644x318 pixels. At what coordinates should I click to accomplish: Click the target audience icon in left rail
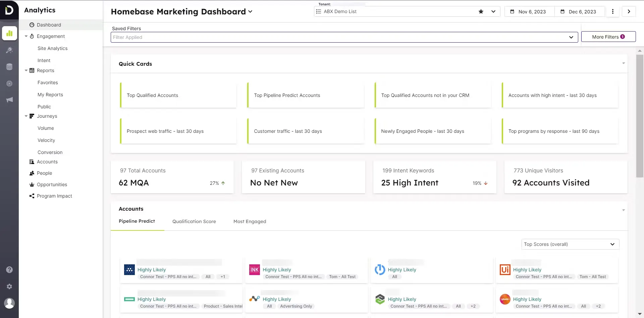pos(9,84)
